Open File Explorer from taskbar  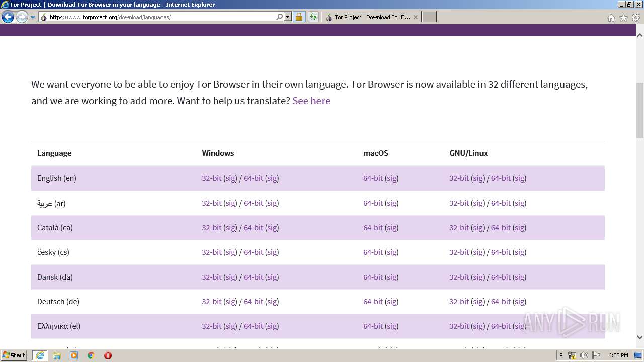pos(57,355)
